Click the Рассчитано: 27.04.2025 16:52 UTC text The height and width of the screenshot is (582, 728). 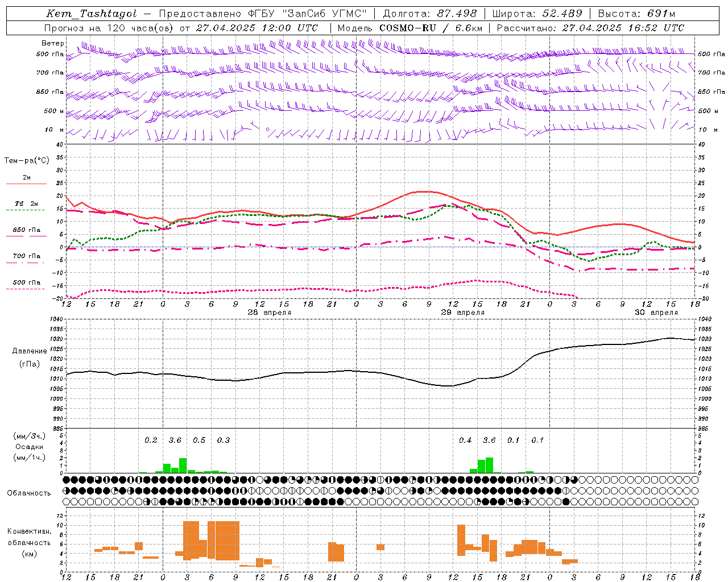pyautogui.click(x=591, y=28)
